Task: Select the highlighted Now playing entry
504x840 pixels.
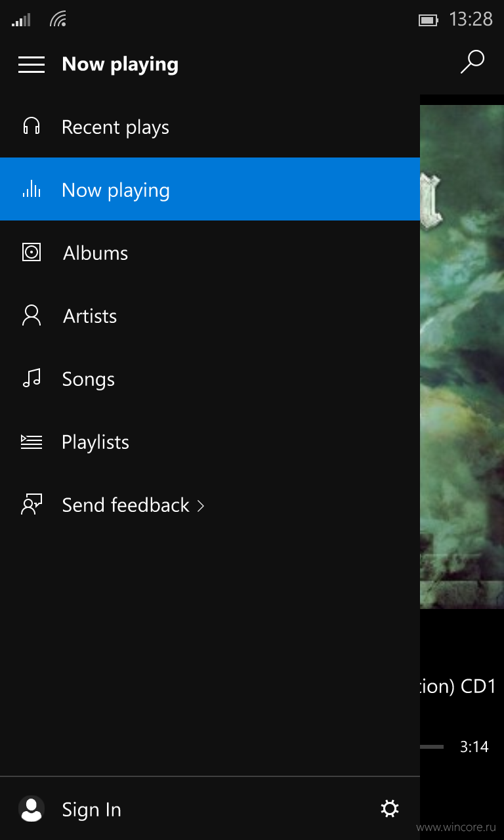Action: [210, 189]
